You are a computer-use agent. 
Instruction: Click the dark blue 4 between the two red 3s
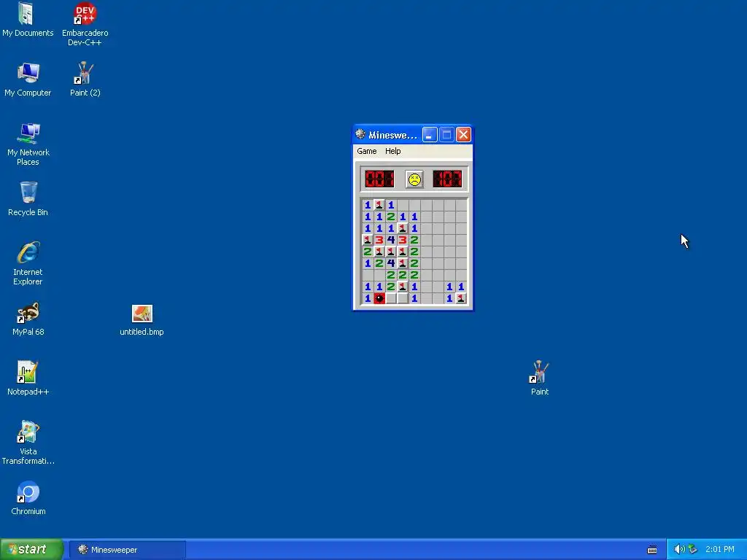coord(391,240)
